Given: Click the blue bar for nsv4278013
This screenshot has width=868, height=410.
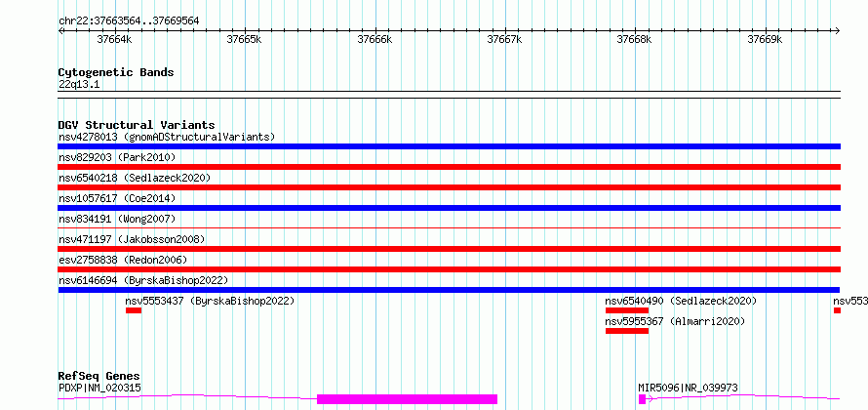Looking at the screenshot, I should pyautogui.click(x=449, y=146).
